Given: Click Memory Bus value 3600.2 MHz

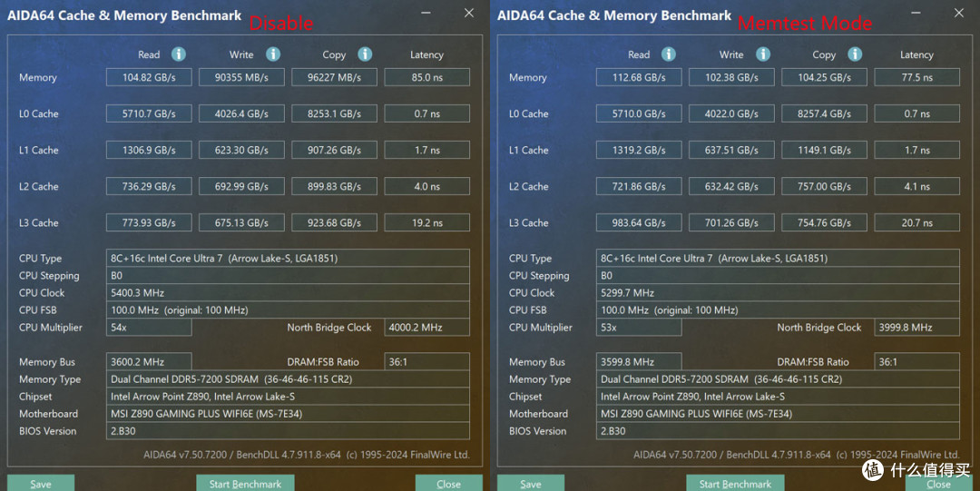Looking at the screenshot, I should tap(149, 361).
